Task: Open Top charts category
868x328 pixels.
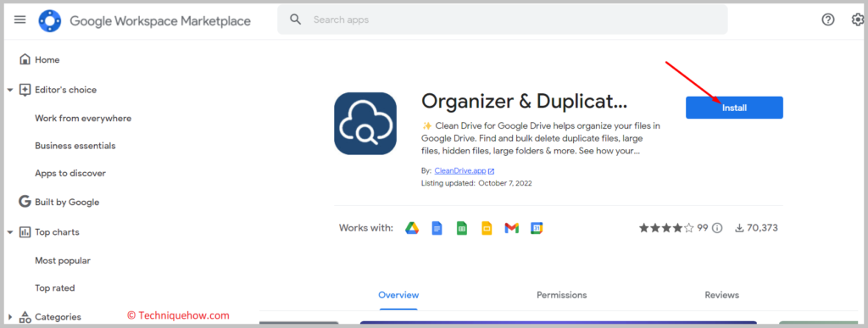Action: [x=57, y=232]
